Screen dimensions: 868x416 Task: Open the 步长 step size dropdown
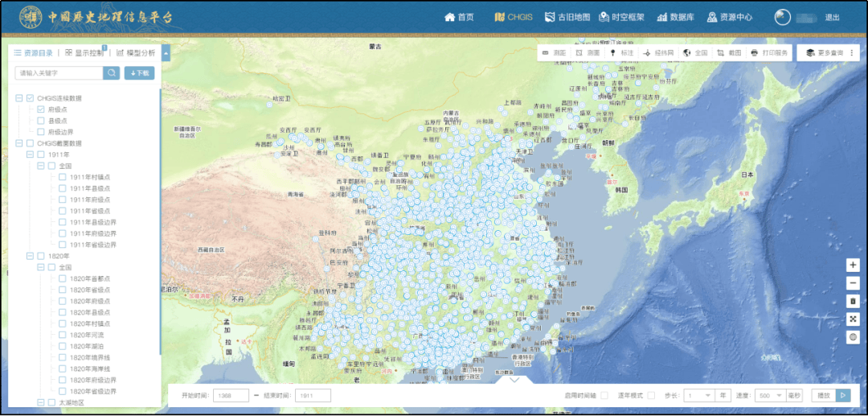(x=698, y=395)
